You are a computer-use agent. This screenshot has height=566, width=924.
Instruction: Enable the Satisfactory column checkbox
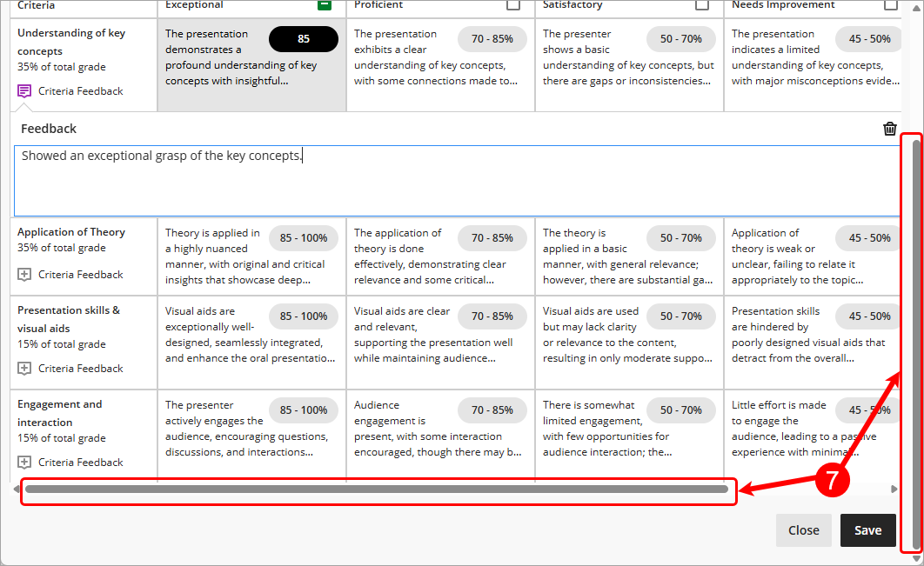point(702,5)
